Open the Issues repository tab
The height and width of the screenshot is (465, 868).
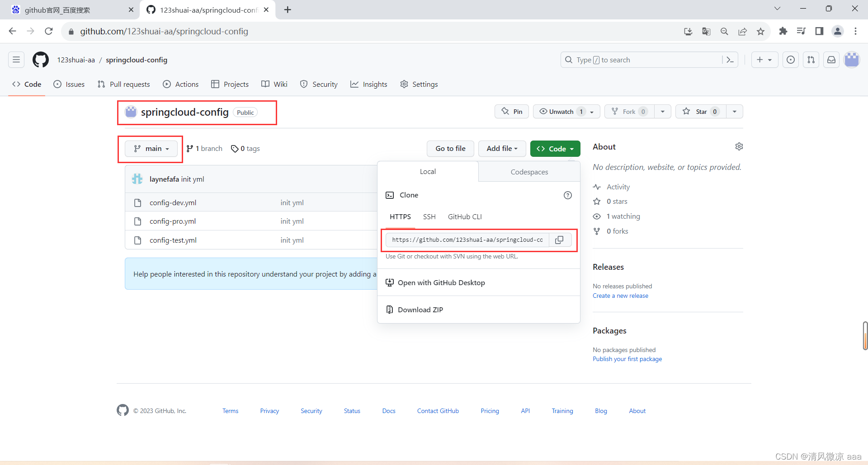point(69,84)
